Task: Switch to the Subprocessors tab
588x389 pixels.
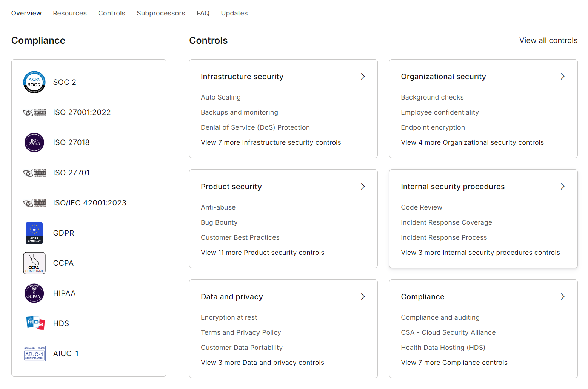Action: click(x=161, y=13)
